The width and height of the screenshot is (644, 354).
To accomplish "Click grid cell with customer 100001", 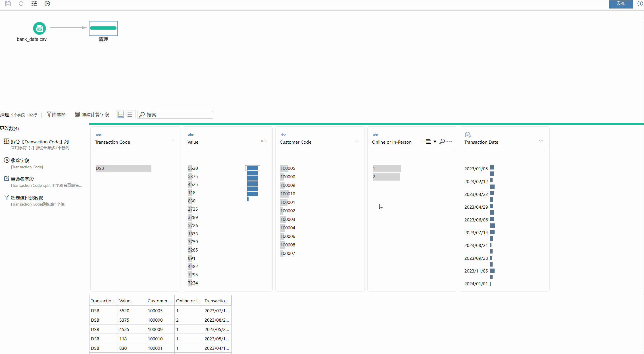I will tap(160, 348).
